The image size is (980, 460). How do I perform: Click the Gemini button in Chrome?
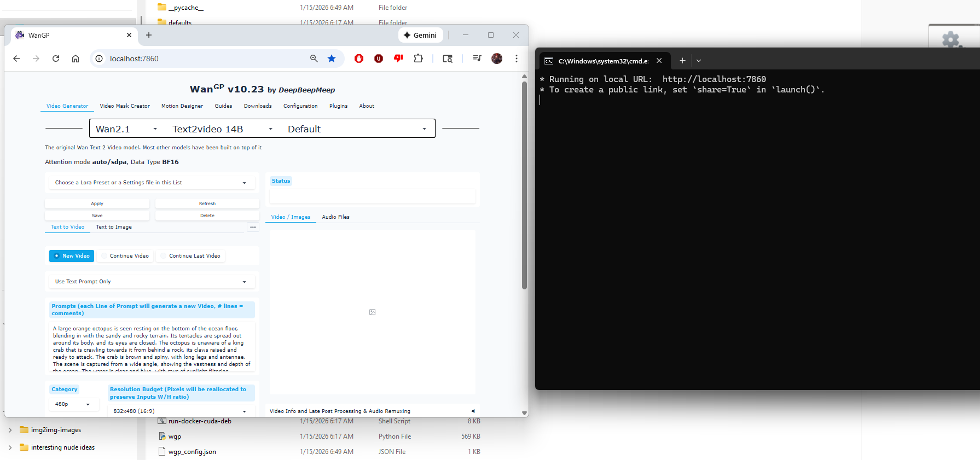420,35
